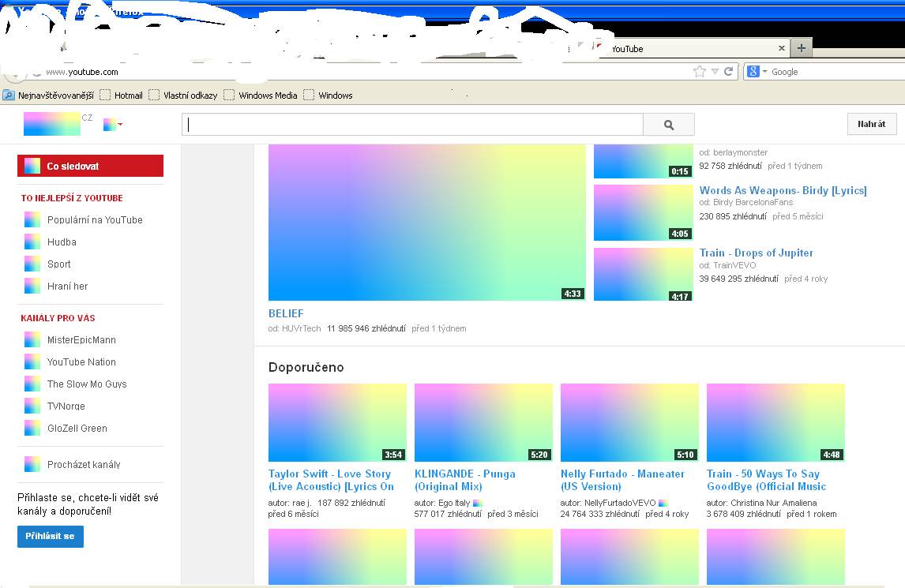Click icon next to Hudba
The height and width of the screenshot is (588, 905).
32,242
